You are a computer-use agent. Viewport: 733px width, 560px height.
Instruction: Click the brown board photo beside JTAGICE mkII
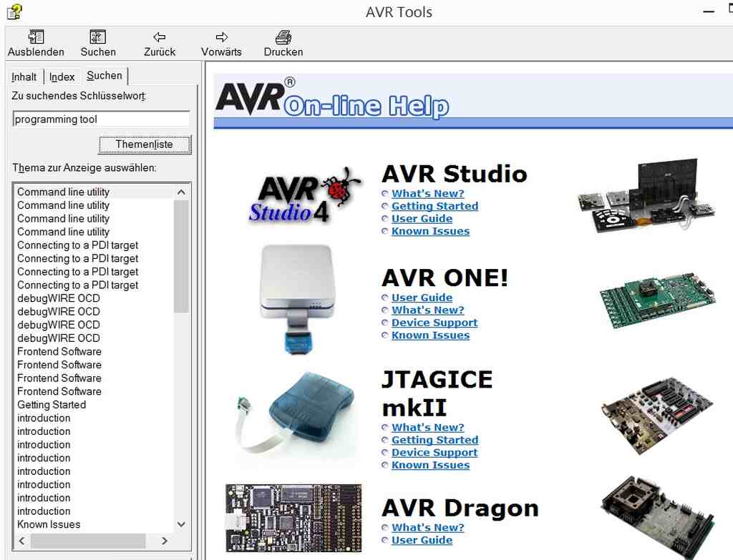tap(657, 416)
